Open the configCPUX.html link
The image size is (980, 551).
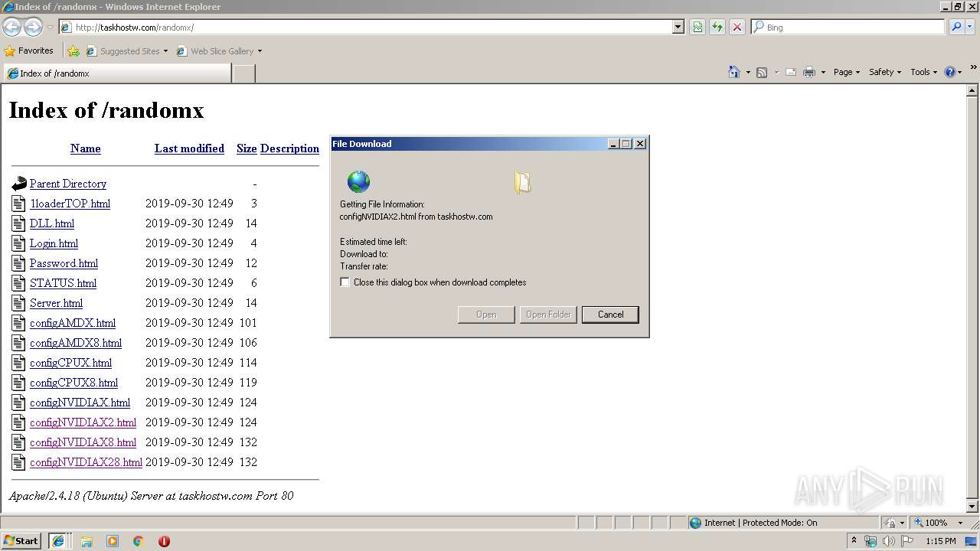click(x=70, y=363)
